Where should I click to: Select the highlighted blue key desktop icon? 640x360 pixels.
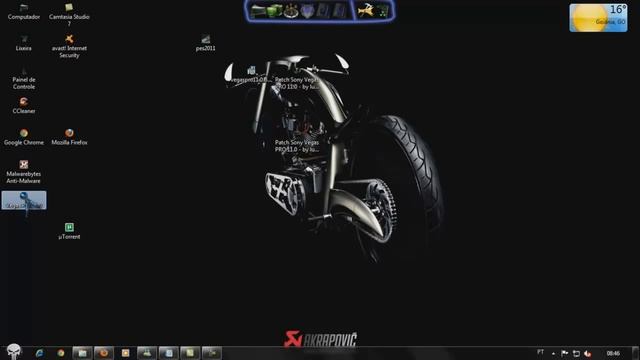[24, 200]
